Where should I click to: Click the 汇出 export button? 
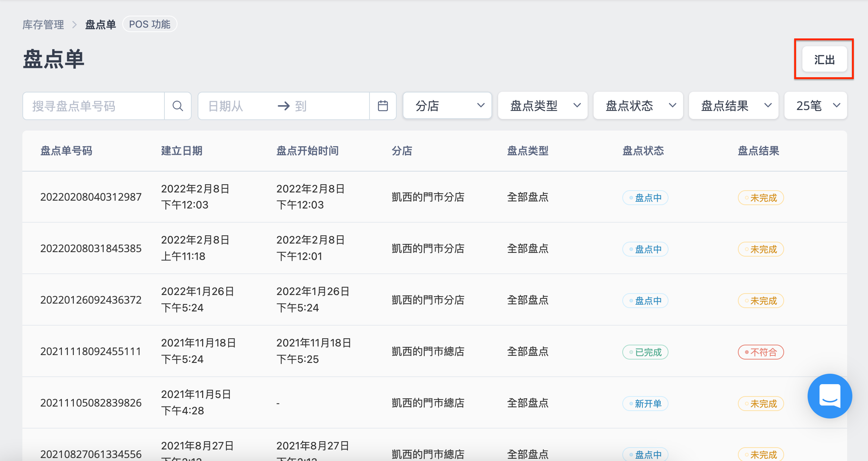(824, 59)
